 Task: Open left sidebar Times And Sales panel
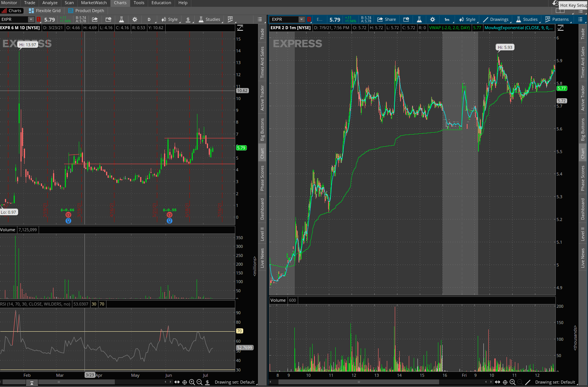262,62
